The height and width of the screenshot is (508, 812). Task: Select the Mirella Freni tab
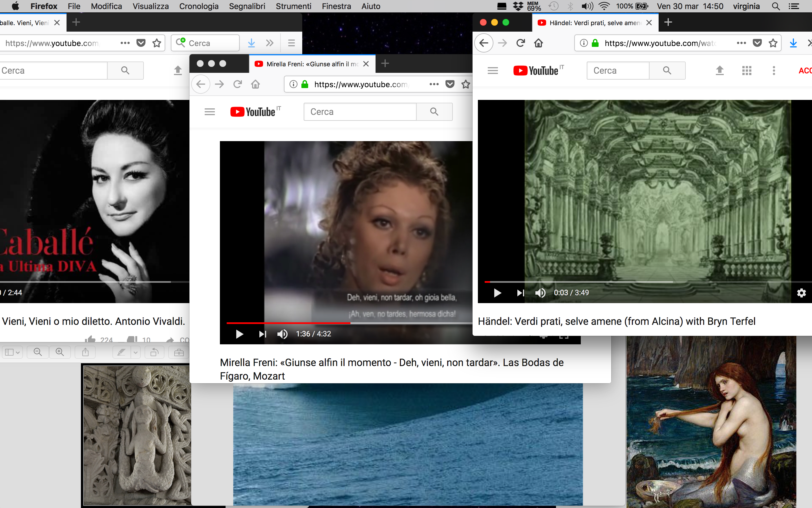pyautogui.click(x=312, y=64)
